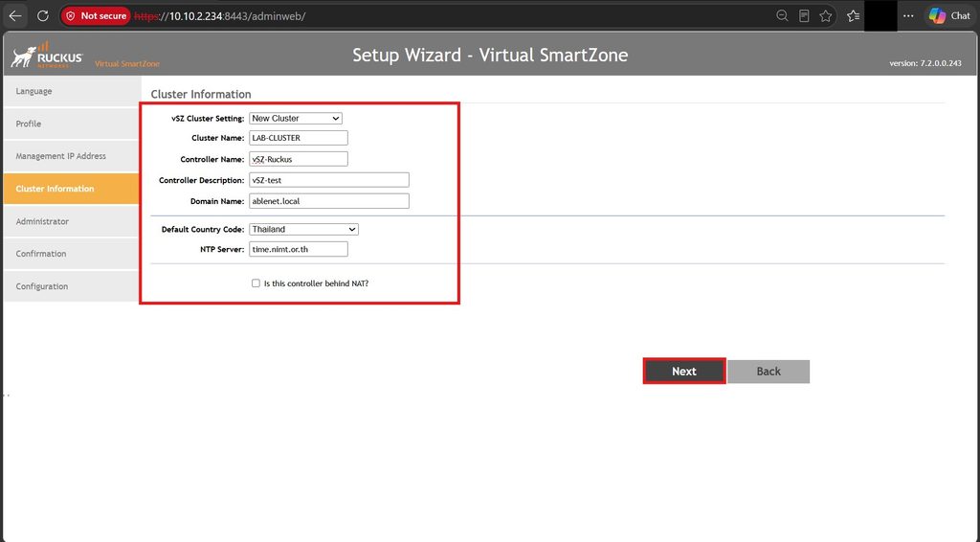Viewport: 980px width, 542px height.
Task: Select the Profile step in sidebar
Action: 71,124
